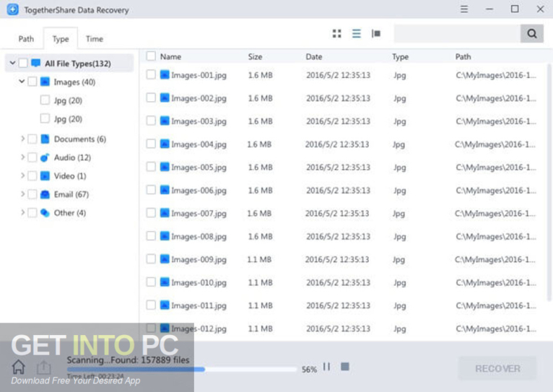The image size is (553, 392).
Task: Tick the Documents (6) checkbox
Action: tap(32, 139)
